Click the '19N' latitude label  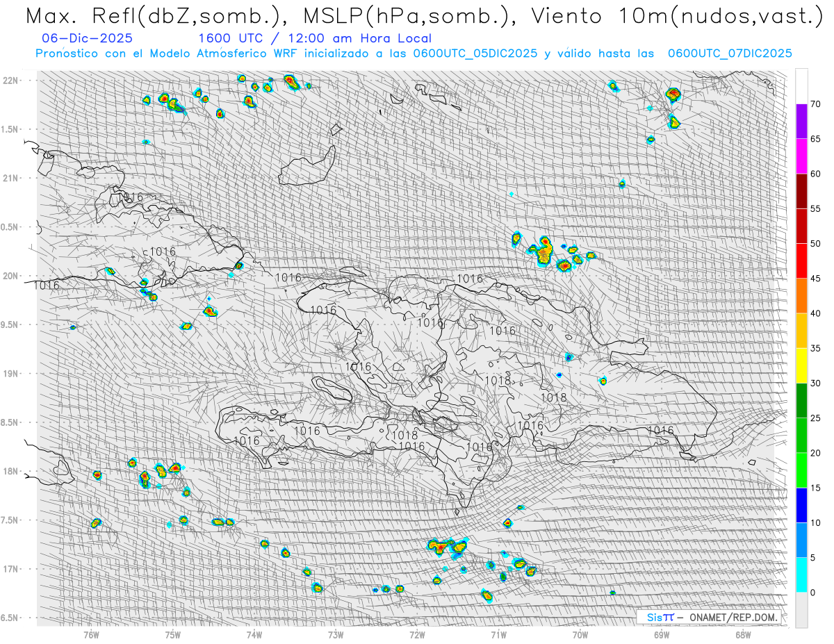point(12,374)
